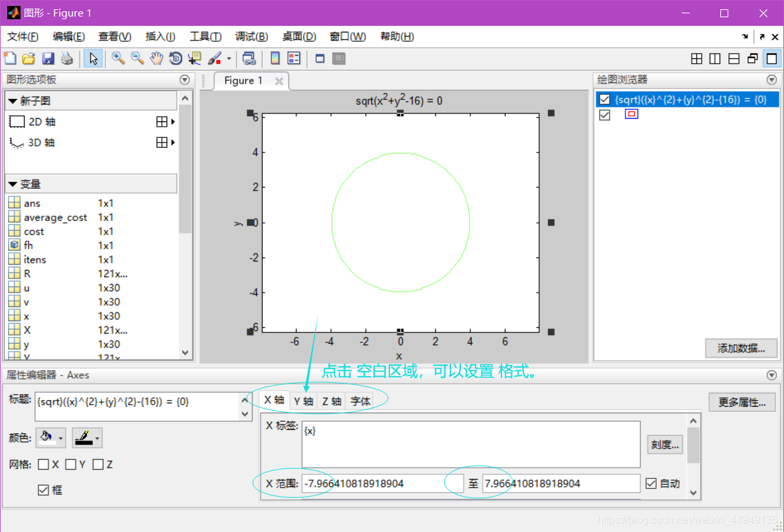
Task: Click the X 范围 maximum value field
Action: (x=561, y=484)
